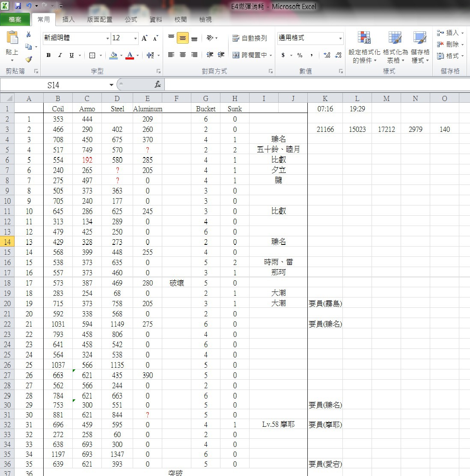Select the Format Painter brush
This screenshot has width=470, height=476.
pyautogui.click(x=28, y=59)
